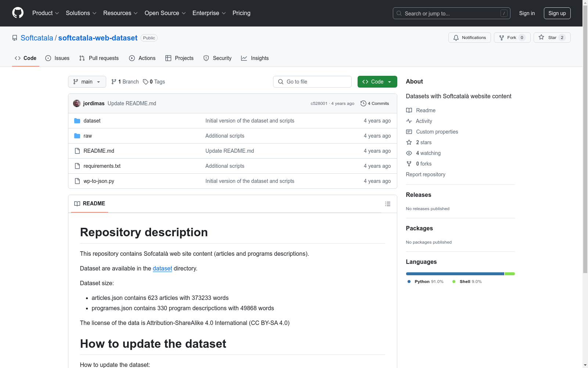Focus the Go to file input
This screenshot has height=368, width=588.
(x=312, y=82)
